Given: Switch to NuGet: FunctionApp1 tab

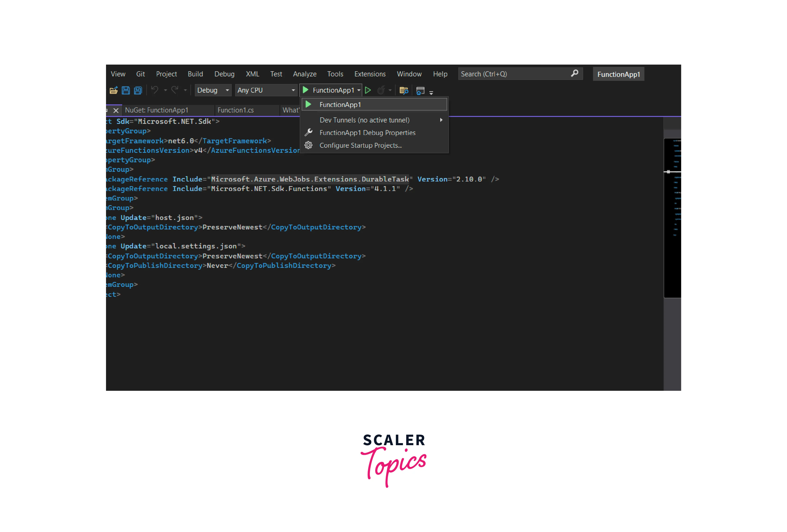Looking at the screenshot, I should (156, 110).
